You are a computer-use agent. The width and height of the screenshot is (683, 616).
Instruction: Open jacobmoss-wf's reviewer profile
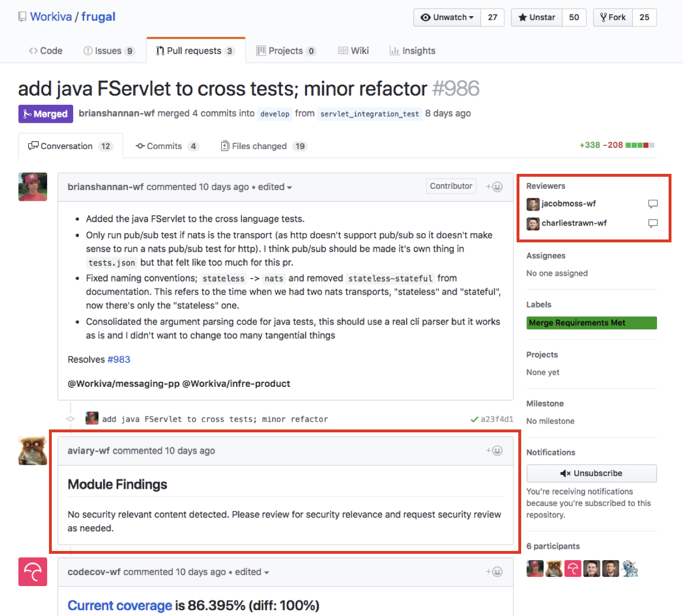point(568,204)
